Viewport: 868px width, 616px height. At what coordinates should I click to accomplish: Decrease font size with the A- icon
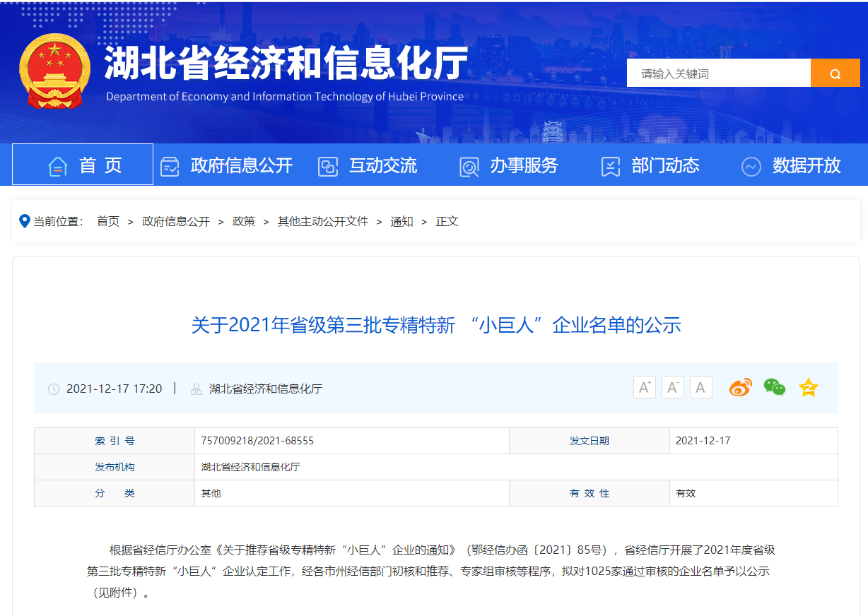tap(672, 387)
